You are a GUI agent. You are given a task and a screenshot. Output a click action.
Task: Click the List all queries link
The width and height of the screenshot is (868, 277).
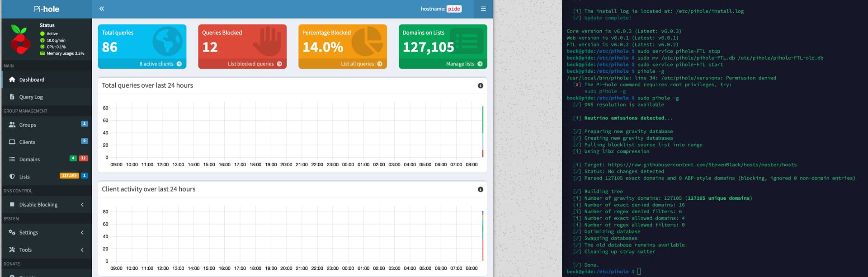click(343, 64)
